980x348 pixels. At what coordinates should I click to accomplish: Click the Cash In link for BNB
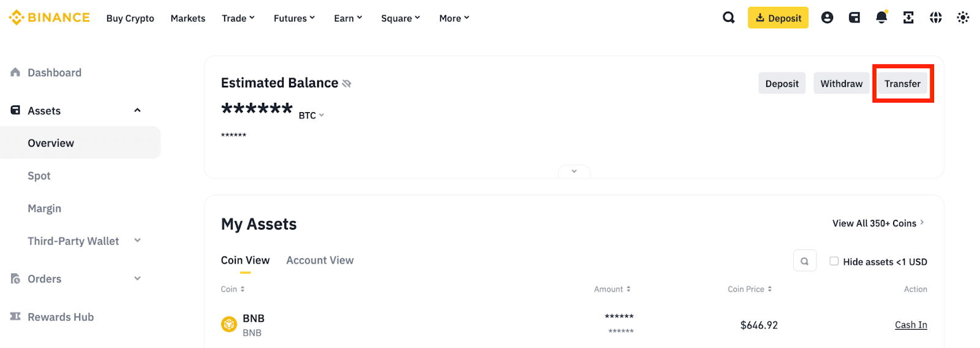click(910, 325)
